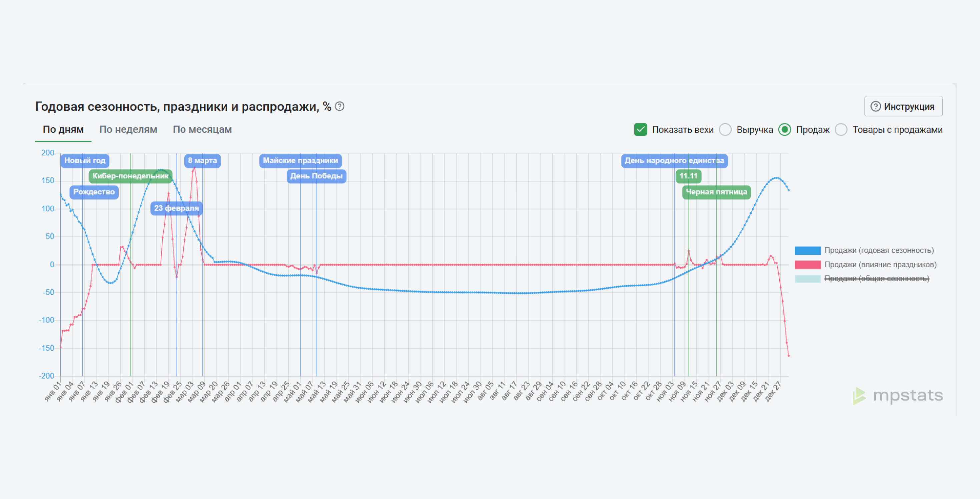Image resolution: width=980 pixels, height=499 pixels.
Task: Choose the Товары с продажами radio option
Action: pos(841,129)
